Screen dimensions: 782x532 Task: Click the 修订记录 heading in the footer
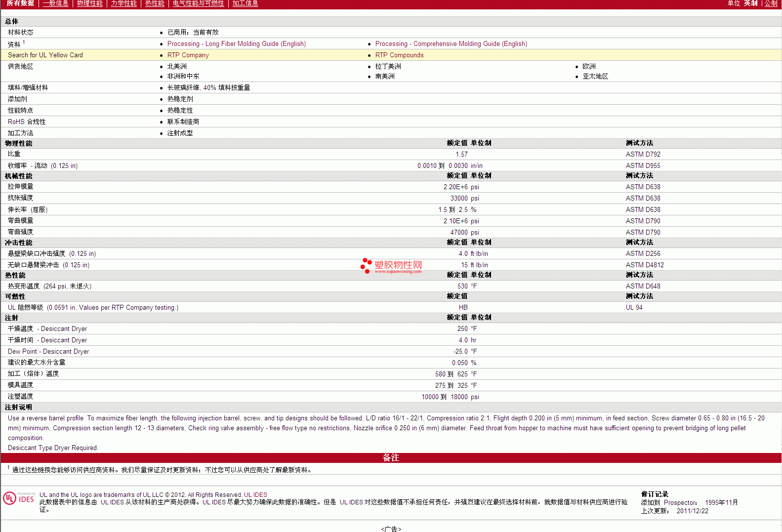point(655,494)
